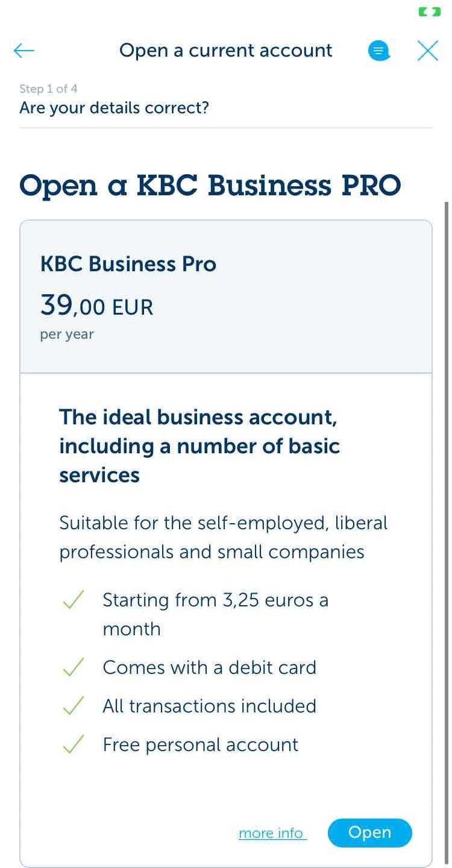Click the 'KBC Business Pro' card title

tap(128, 264)
